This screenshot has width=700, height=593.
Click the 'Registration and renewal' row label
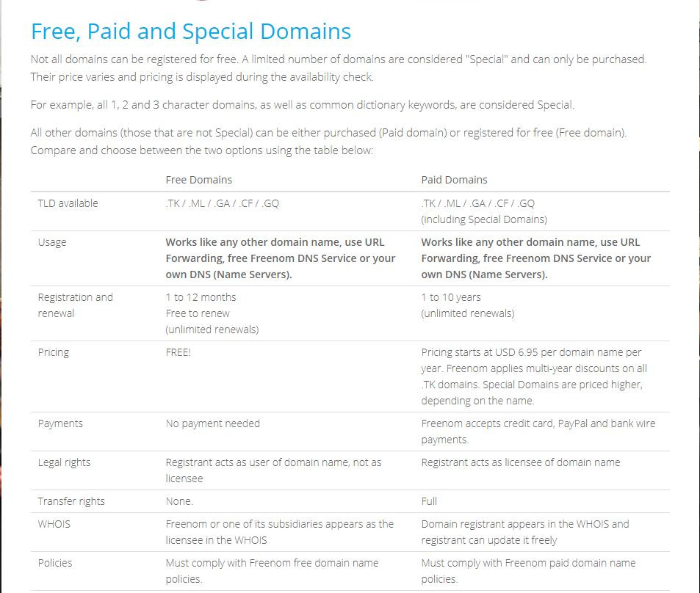[76, 305]
